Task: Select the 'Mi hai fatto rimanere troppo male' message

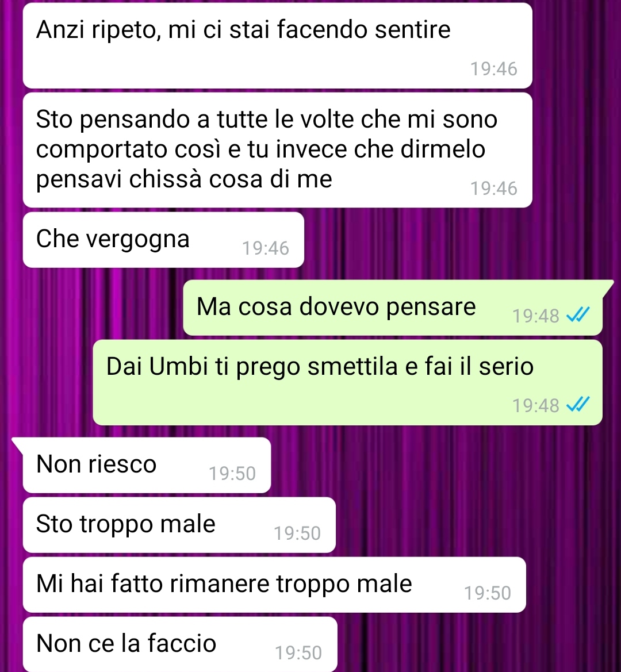Action: pos(274,585)
